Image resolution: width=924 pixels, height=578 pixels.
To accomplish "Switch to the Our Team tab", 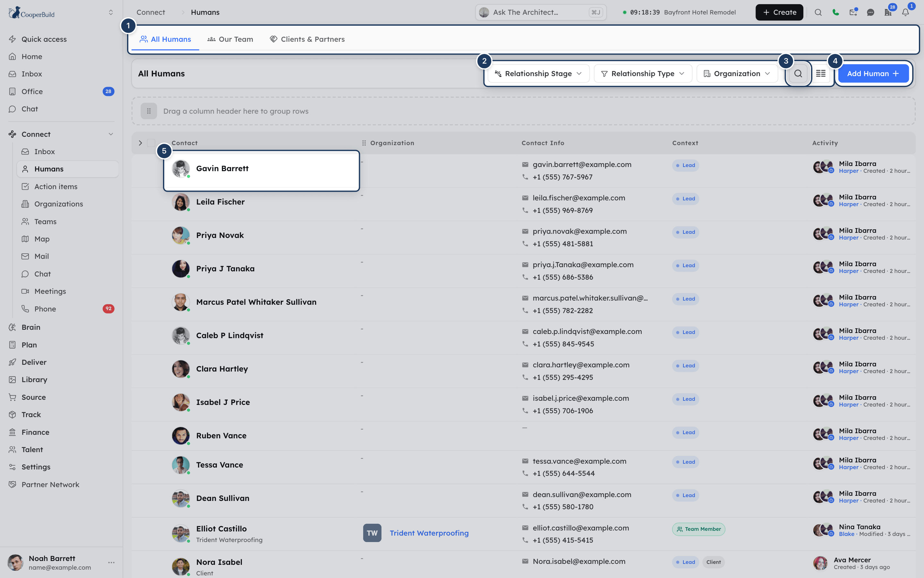I will click(x=230, y=39).
